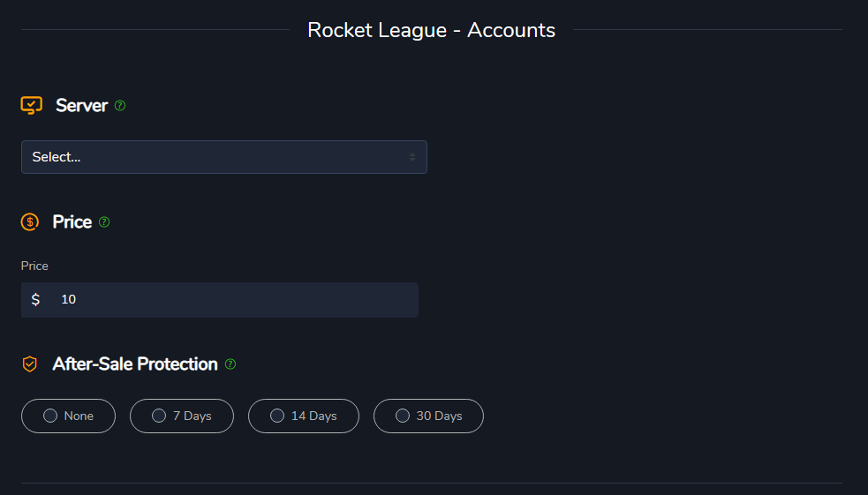Viewport: 868px width, 495px height.
Task: Click the up-down arrows in Server select
Action: click(412, 157)
